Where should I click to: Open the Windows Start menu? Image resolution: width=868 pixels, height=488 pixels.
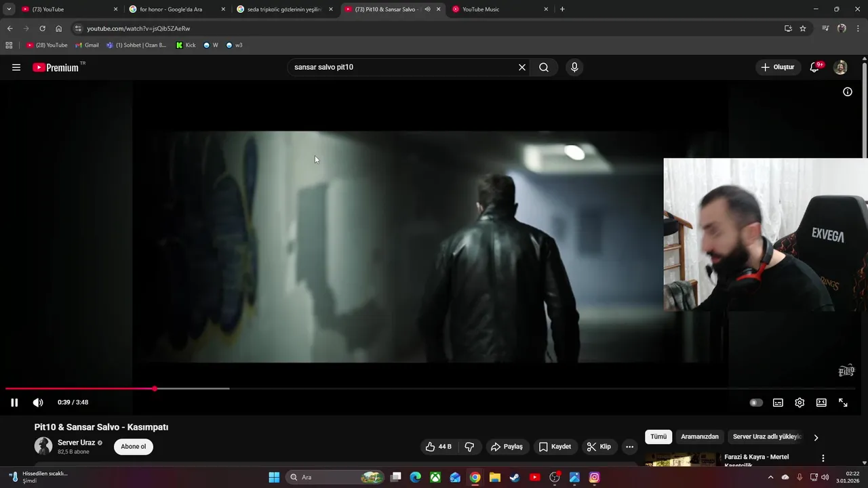point(274,477)
